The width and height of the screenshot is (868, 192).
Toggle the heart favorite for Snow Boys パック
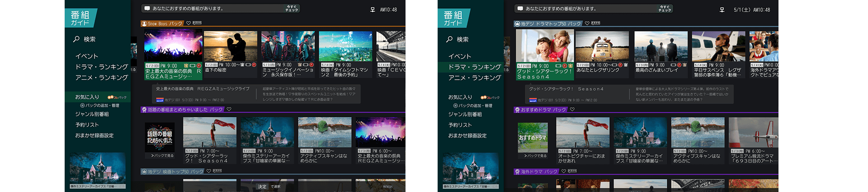pyautogui.click(x=189, y=23)
